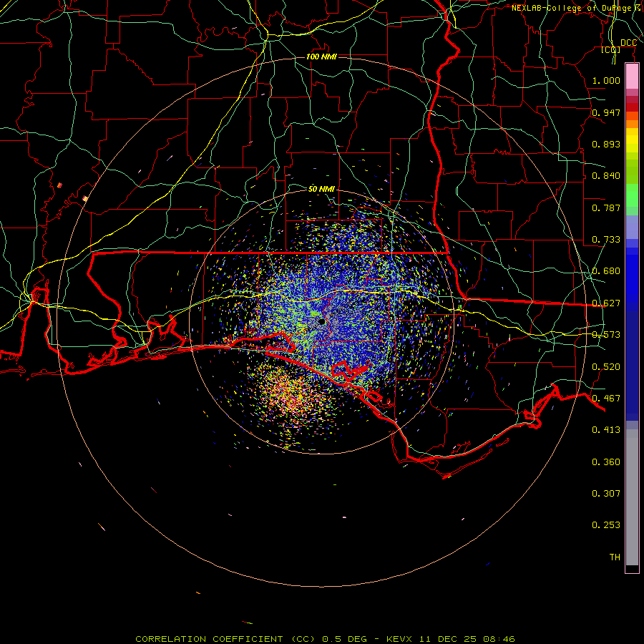Click the NEXLAB-College of DuPage watermark text
The height and width of the screenshot is (644, 644).
coord(577,8)
